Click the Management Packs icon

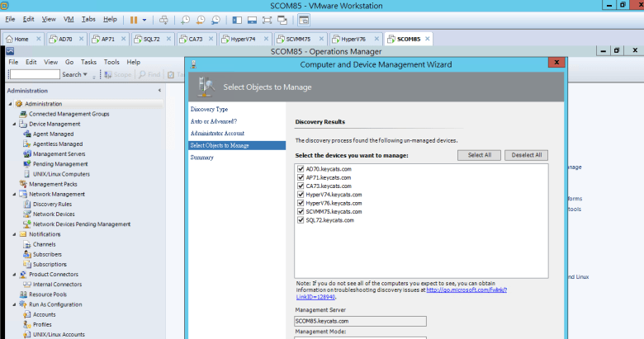pyautogui.click(x=22, y=184)
